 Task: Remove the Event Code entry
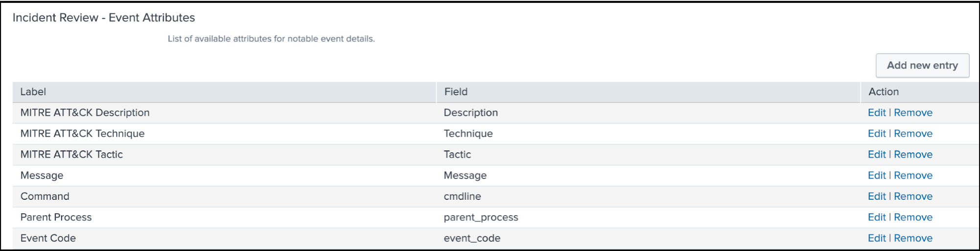tap(913, 239)
